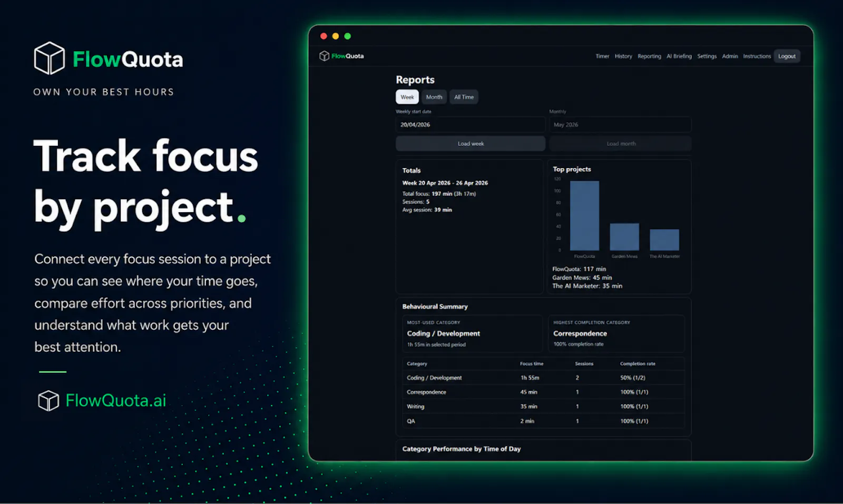
Task: Click the Load week button
Action: [470, 144]
